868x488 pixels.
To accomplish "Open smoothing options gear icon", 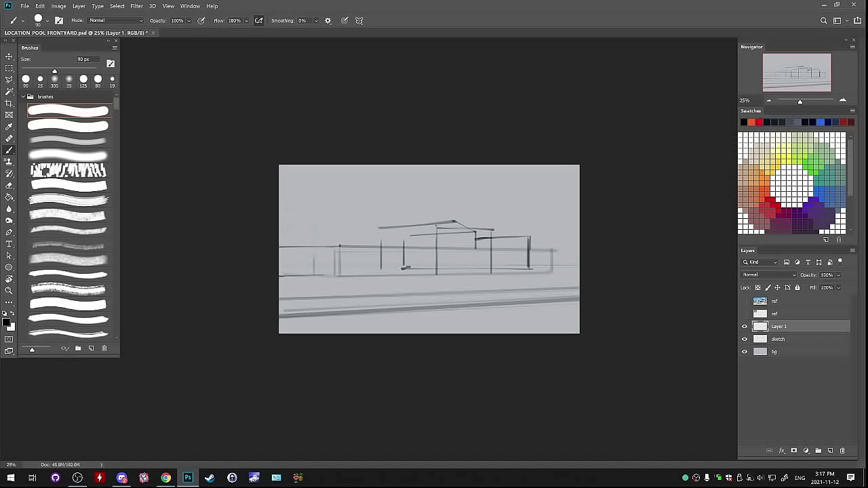I will pos(328,20).
